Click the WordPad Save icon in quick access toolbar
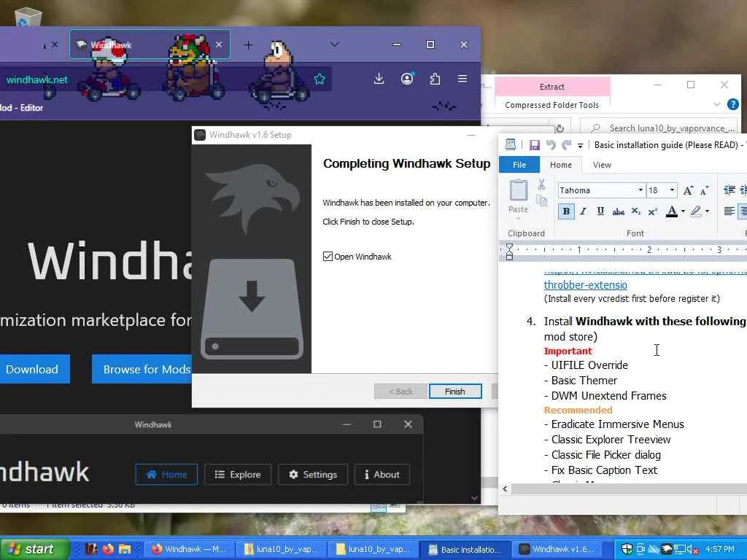 pos(534,145)
